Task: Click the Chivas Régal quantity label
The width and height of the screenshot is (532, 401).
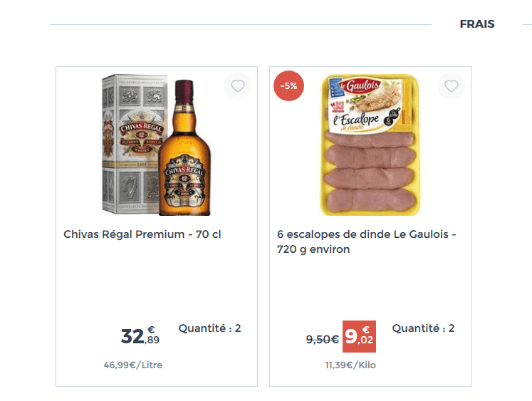Action: 209,328
